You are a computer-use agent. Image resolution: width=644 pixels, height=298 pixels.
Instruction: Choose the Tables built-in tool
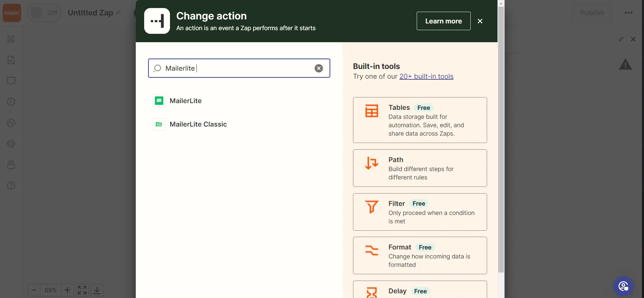pos(420,120)
